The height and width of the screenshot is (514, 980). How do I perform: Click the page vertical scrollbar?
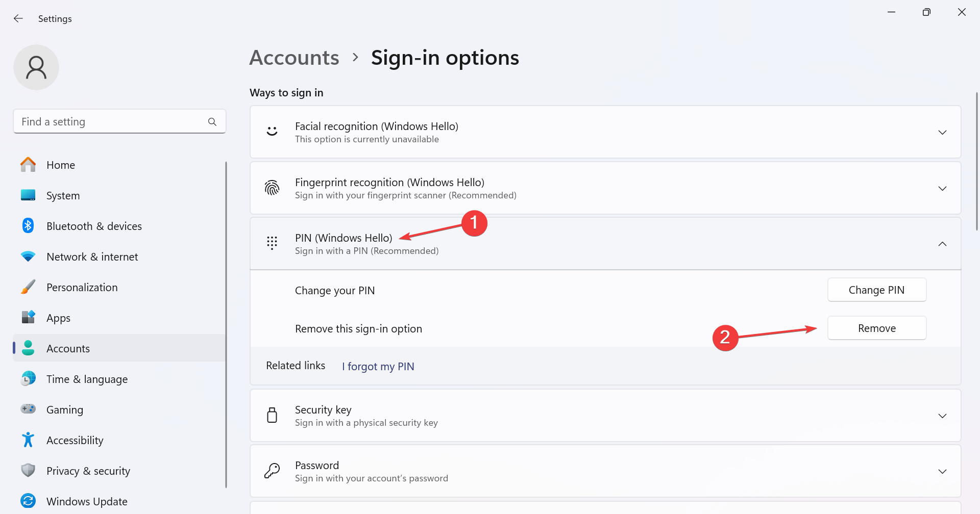[977, 161]
